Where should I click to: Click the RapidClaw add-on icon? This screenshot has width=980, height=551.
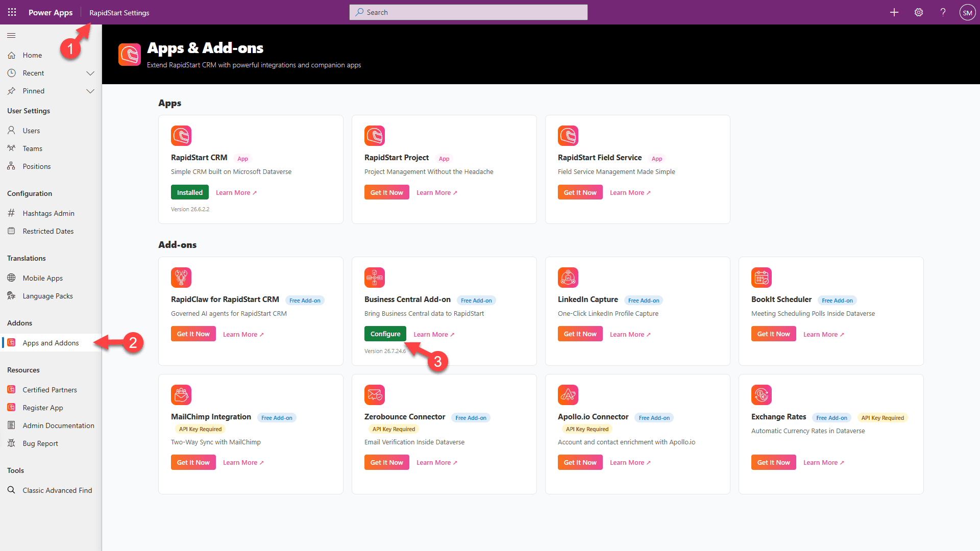tap(181, 278)
